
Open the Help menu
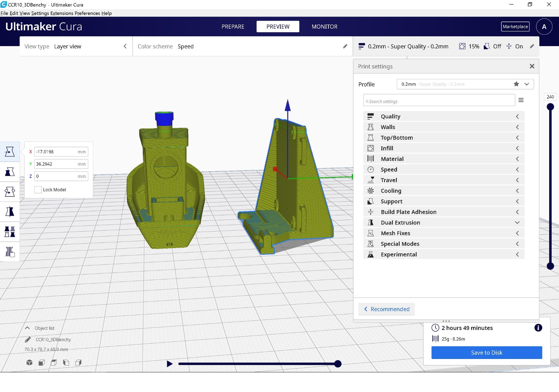tap(106, 13)
